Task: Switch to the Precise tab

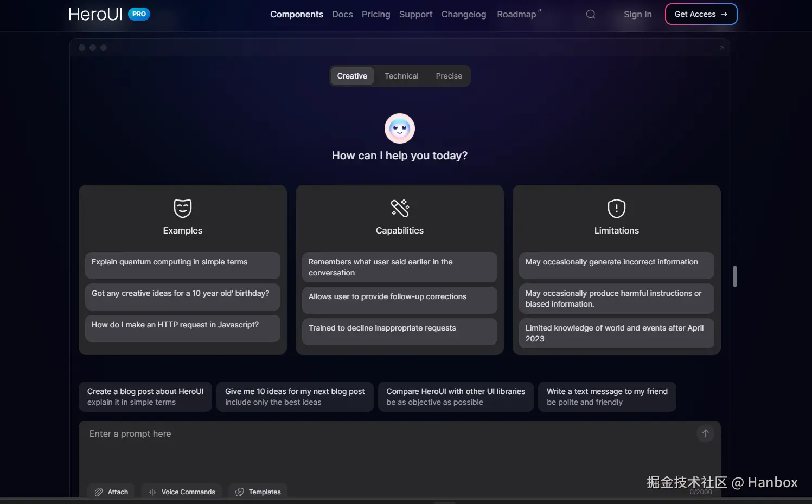Action: tap(449, 76)
